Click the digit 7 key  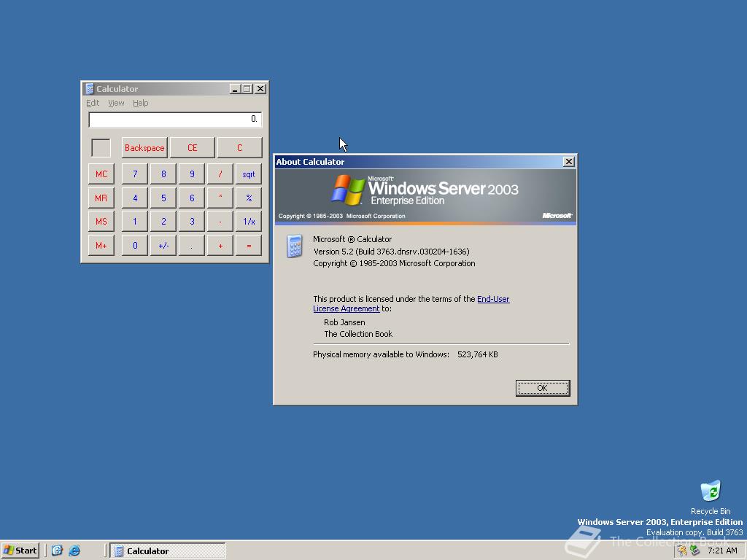pos(135,174)
